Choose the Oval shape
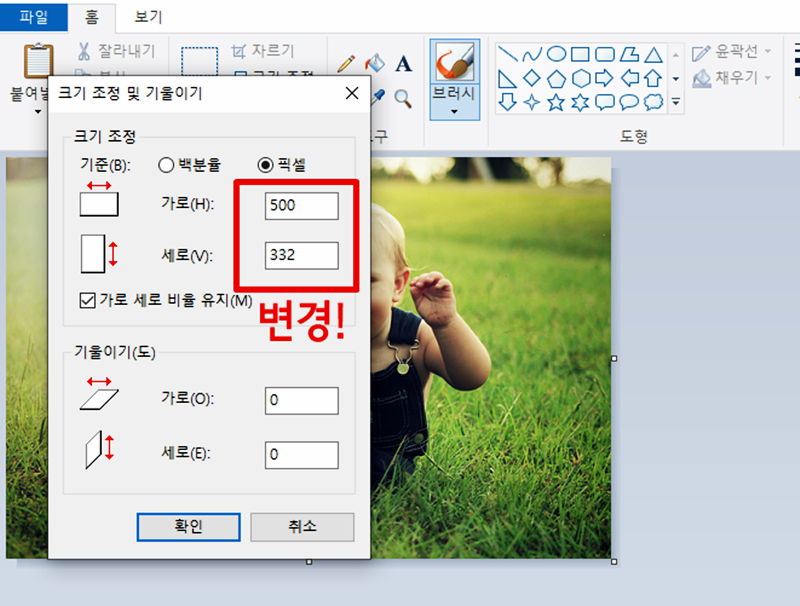Viewport: 800px width, 606px height. 556,54
